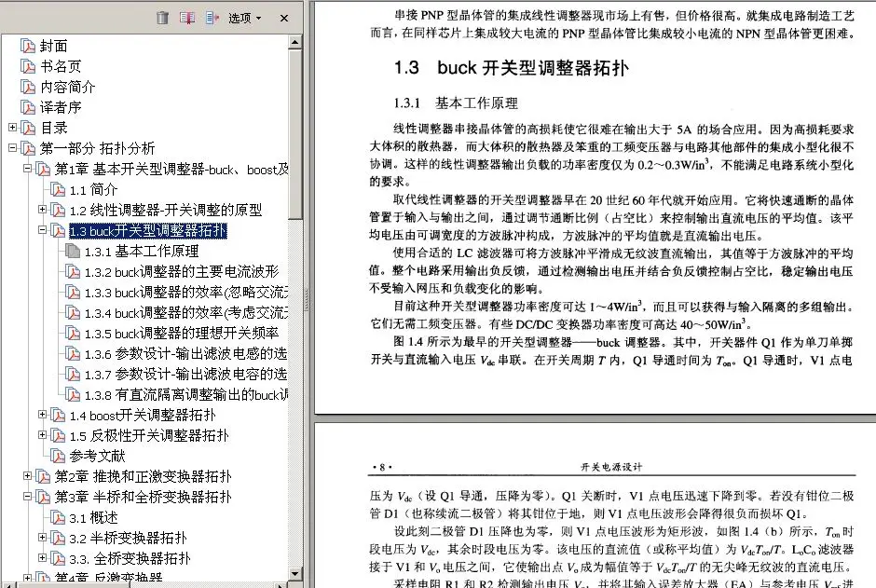Select highlighted 1.3 buck开关型调整器拓扑 bookmark
This screenshot has width=876, height=588.
[148, 230]
